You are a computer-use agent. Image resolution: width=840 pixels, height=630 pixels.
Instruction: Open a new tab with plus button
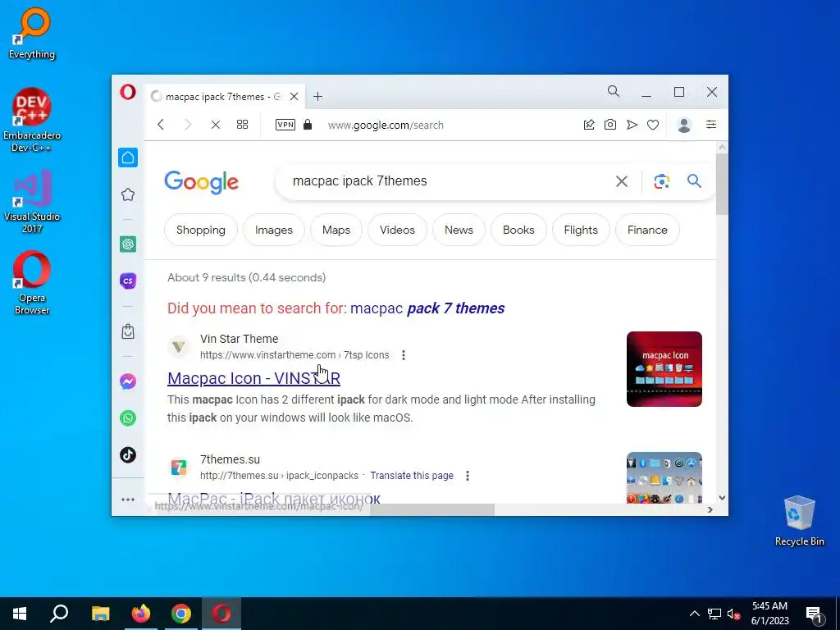[317, 97]
